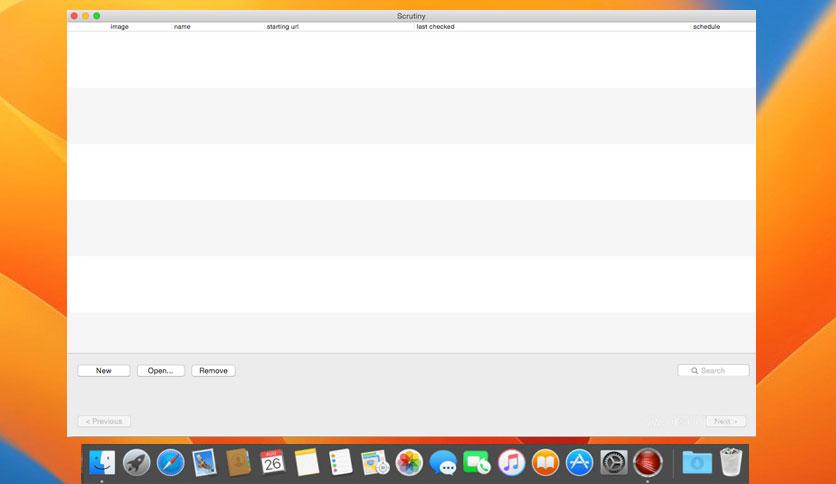
Task: Launch Launchpad rocket icon in dock
Action: [136, 462]
